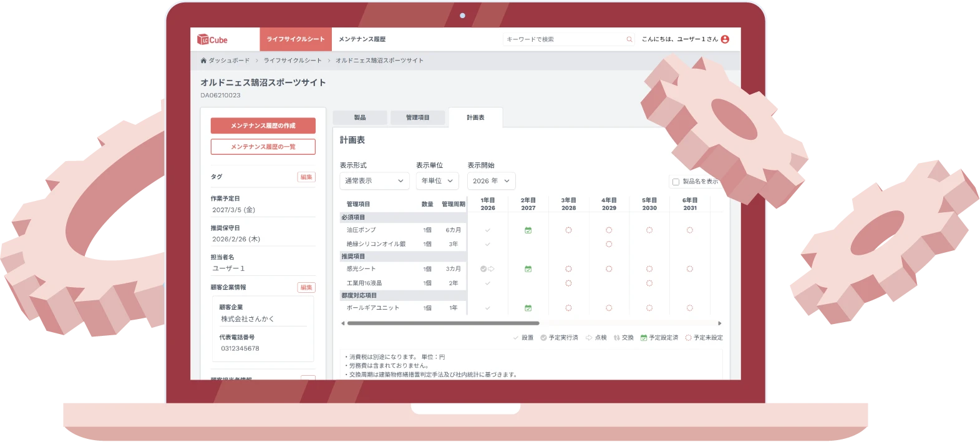This screenshot has height=442, width=980.
Task: Click the メンテナンス履歴の作成 button
Action: coord(263,125)
